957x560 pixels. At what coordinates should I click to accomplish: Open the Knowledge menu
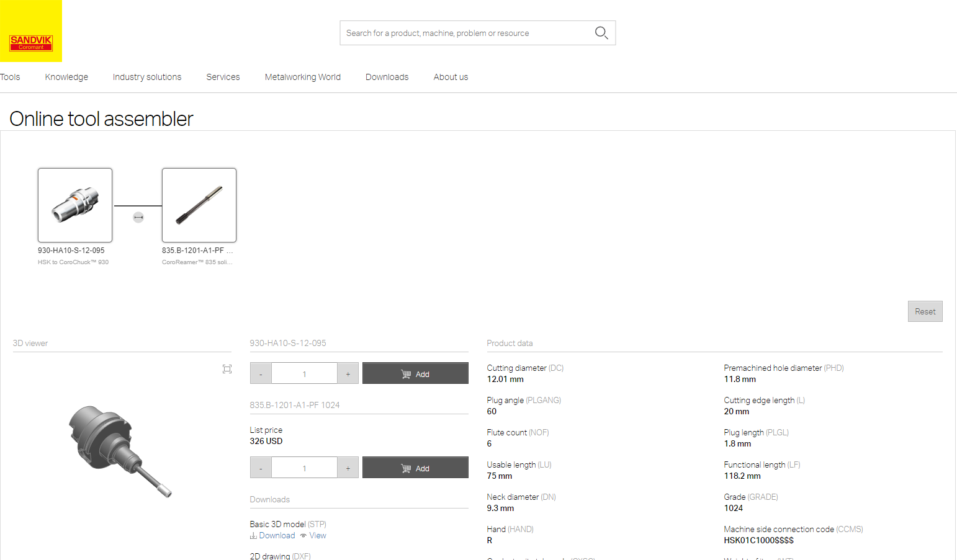tap(66, 77)
